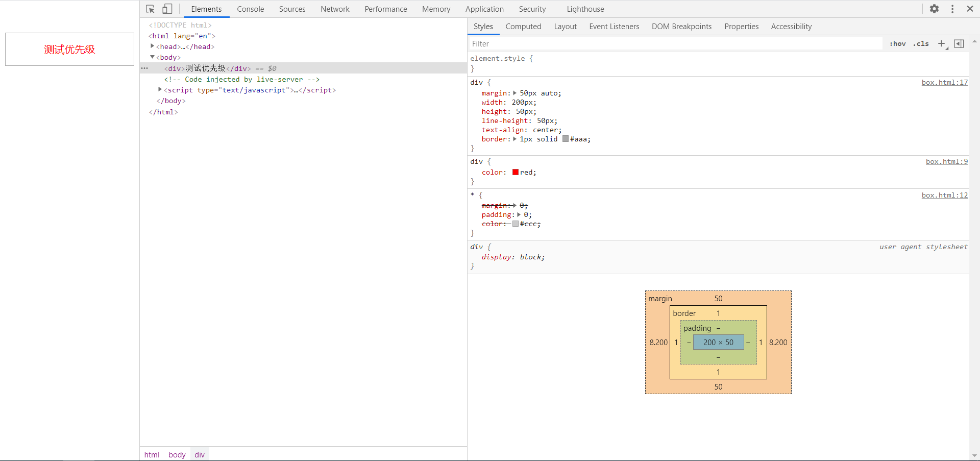Expand the script element node
980x461 pixels.
(160, 90)
